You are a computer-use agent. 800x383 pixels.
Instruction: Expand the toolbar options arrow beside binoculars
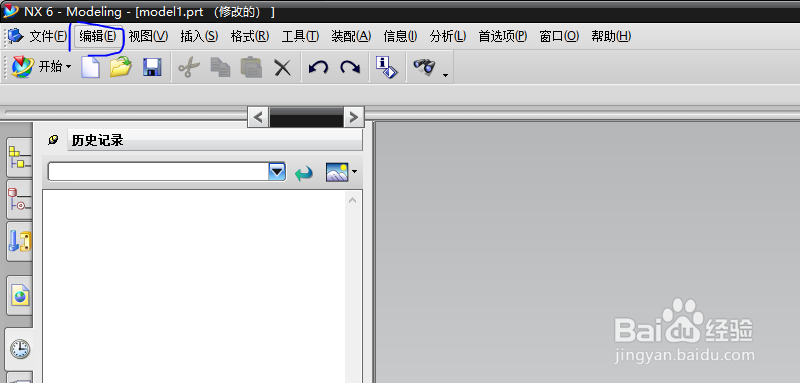pos(445,75)
